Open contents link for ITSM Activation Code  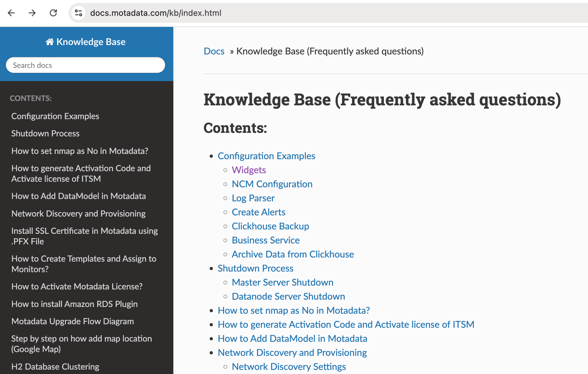click(346, 325)
